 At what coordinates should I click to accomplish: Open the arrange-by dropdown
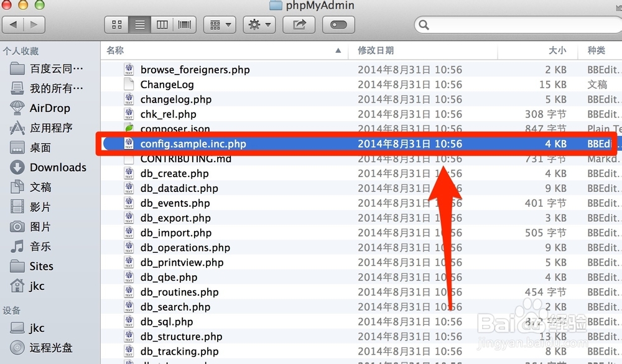tap(220, 25)
